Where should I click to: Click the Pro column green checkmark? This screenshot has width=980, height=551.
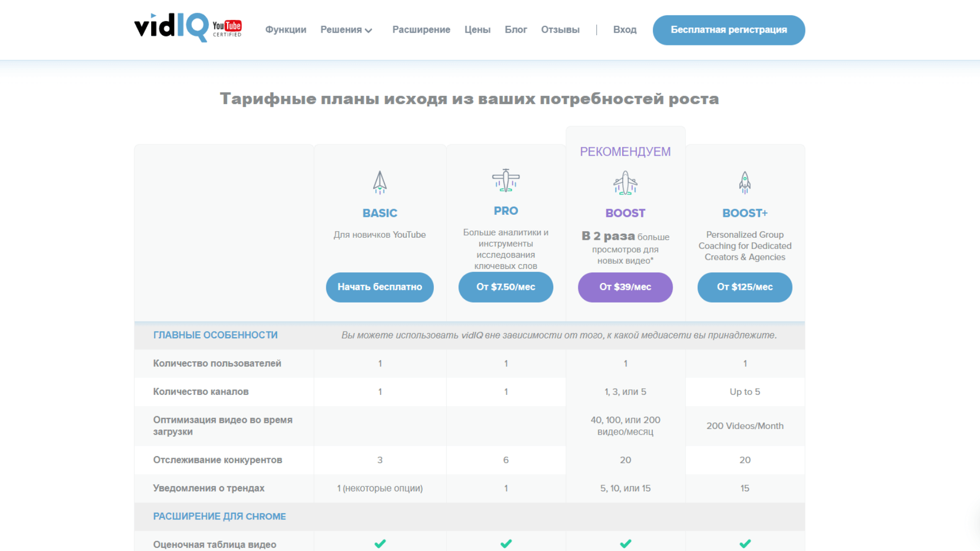506,544
